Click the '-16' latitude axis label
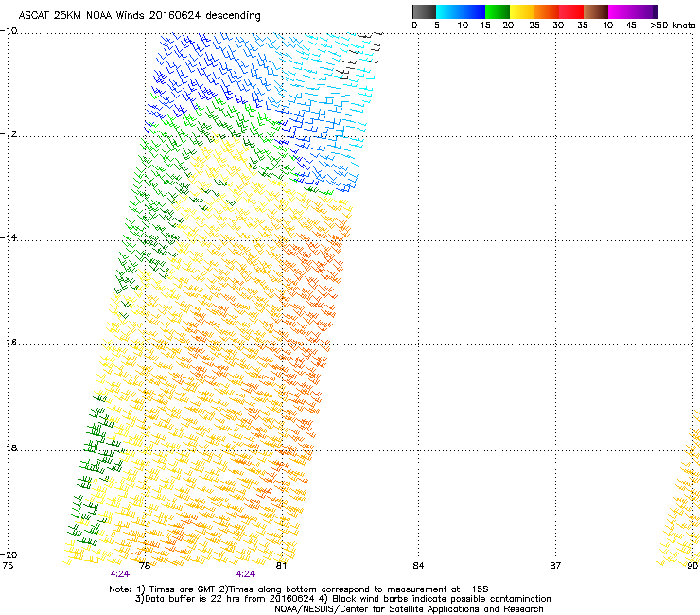This screenshot has width=700, height=615. click(9, 343)
